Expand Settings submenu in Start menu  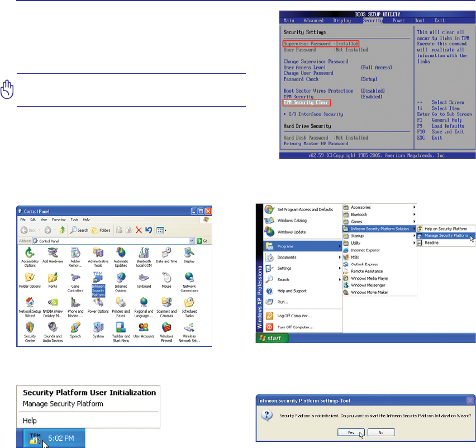[303, 268]
